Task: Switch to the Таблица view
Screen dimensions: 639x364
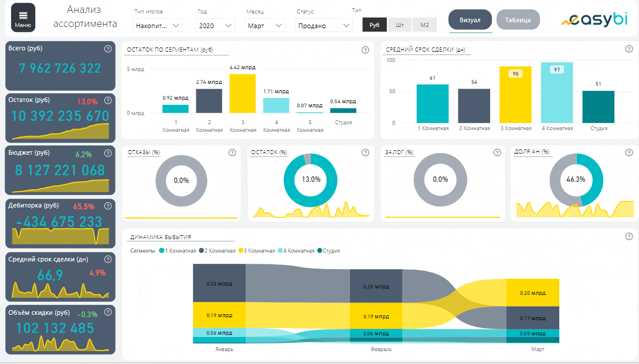Action: (518, 20)
